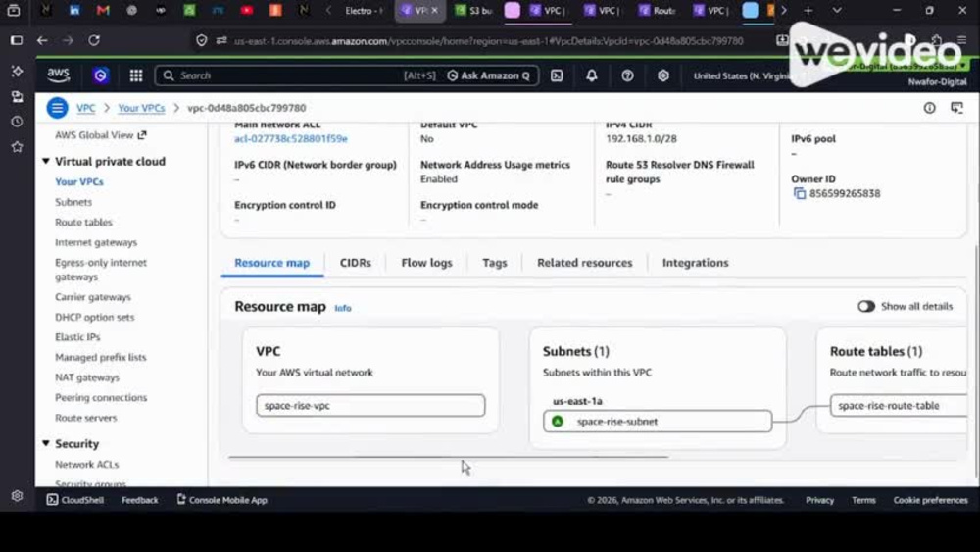Select the space-rise-route-table resource box
This screenshot has height=552, width=980.
[899, 405]
